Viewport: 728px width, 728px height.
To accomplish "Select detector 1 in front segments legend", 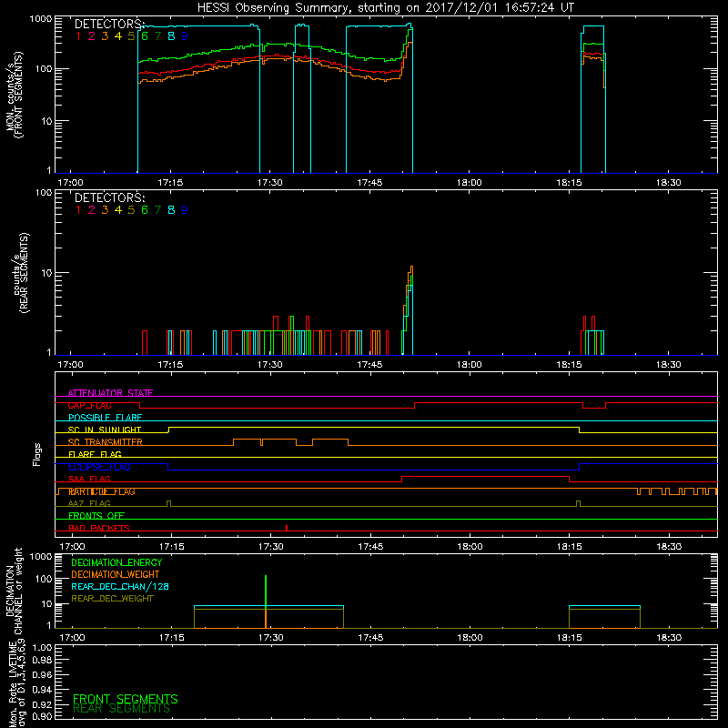I will [x=78, y=36].
